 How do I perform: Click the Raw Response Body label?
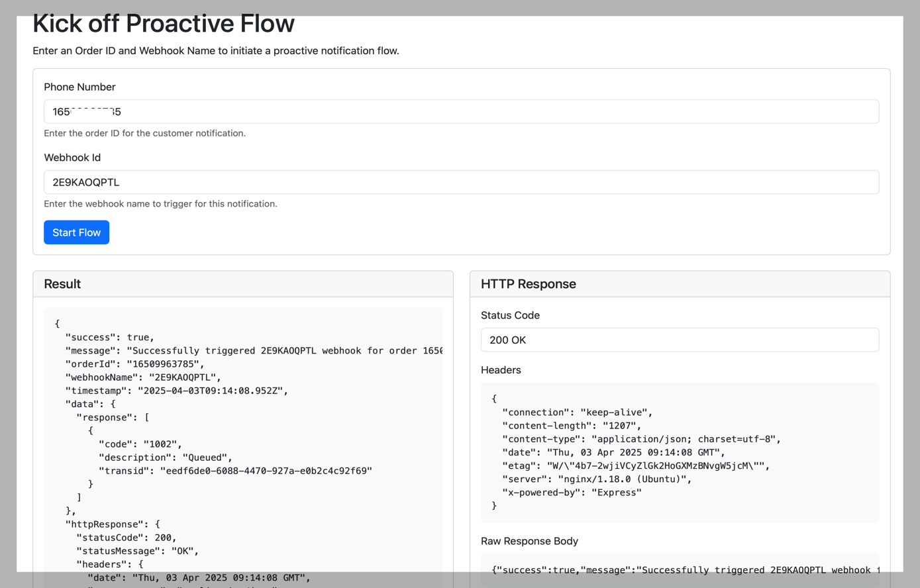coord(529,541)
